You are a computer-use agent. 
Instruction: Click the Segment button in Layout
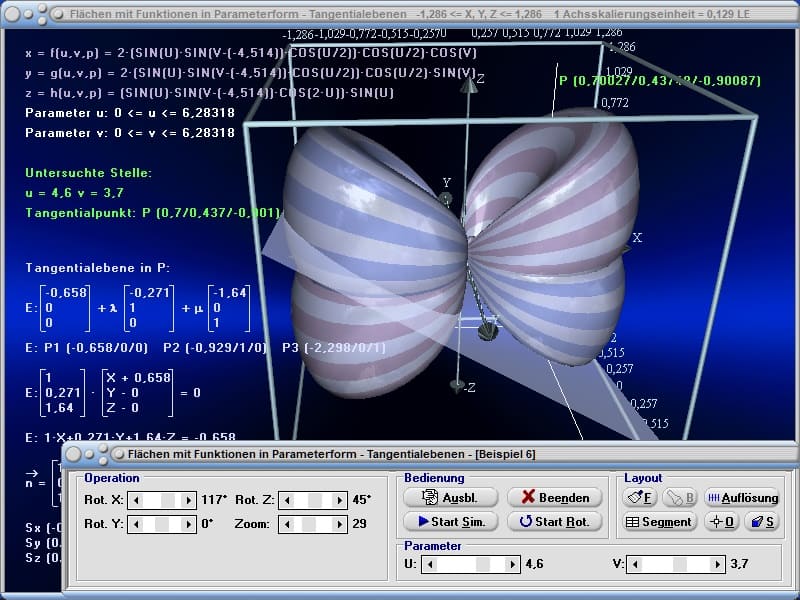[659, 521]
